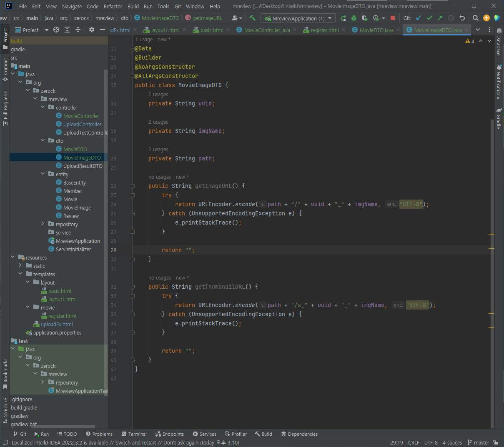Collapse all nodes in Project panel toolbar

78,30
